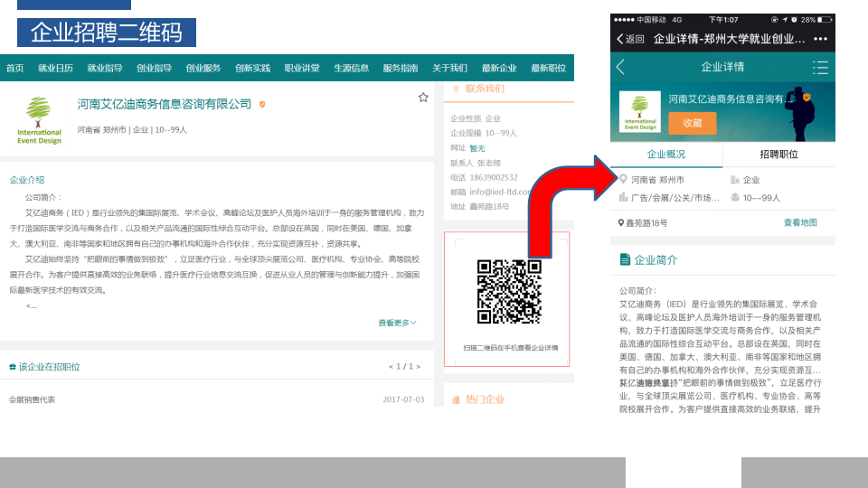Open 创业服务 menu item

(x=203, y=68)
